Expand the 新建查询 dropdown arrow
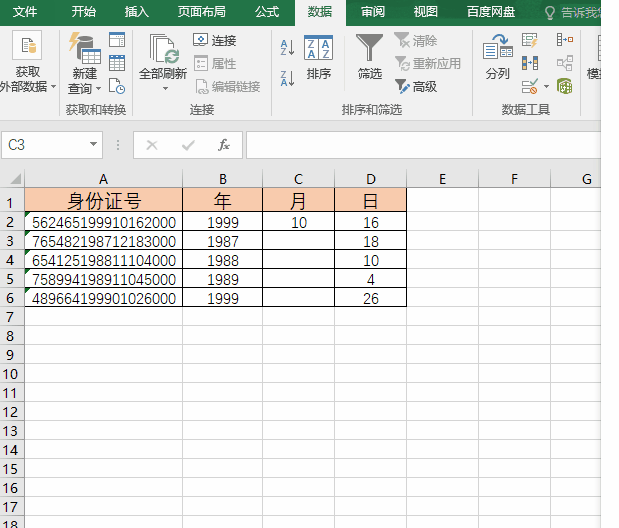The height and width of the screenshot is (528, 619). point(98,88)
